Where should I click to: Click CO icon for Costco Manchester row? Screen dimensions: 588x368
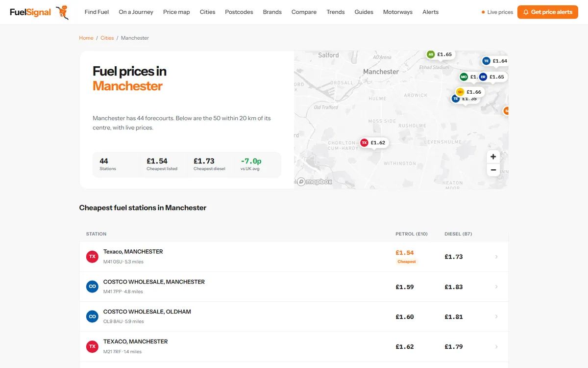[92, 287]
